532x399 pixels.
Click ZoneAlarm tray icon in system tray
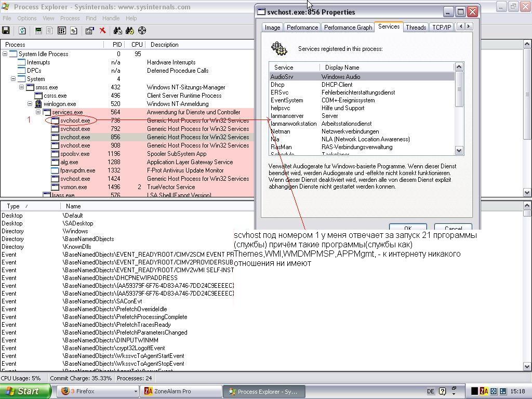tap(484, 391)
